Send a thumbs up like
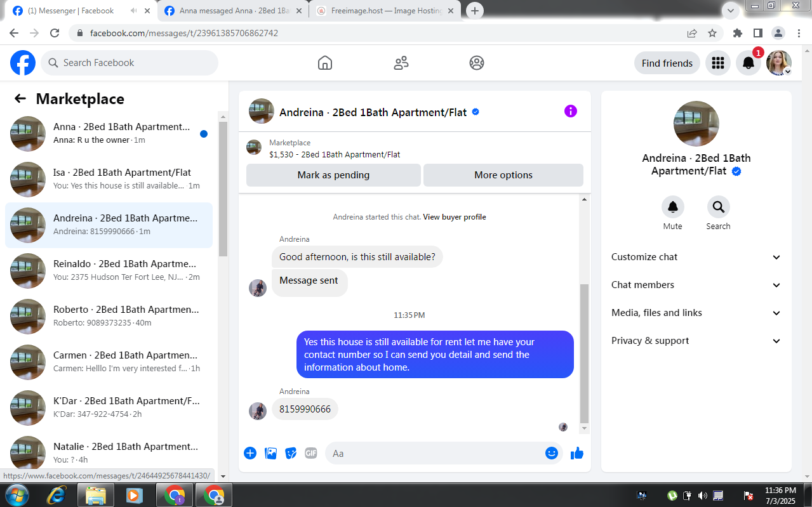This screenshot has height=507, width=812. [577, 453]
